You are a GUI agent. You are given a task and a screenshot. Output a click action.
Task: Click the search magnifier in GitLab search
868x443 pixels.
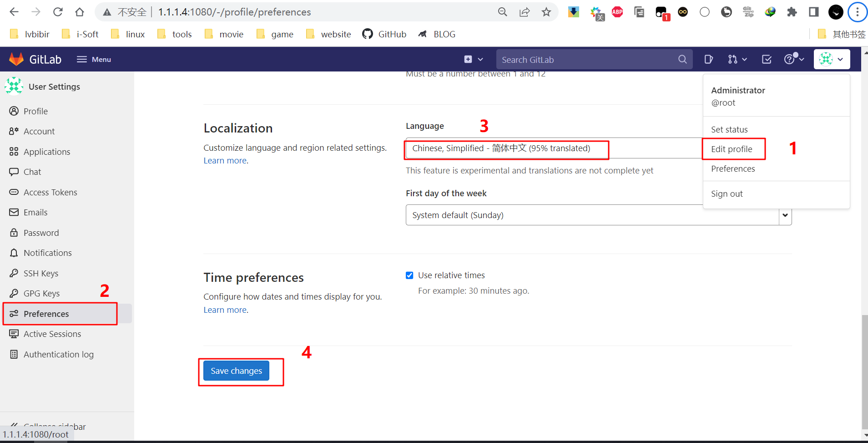682,59
